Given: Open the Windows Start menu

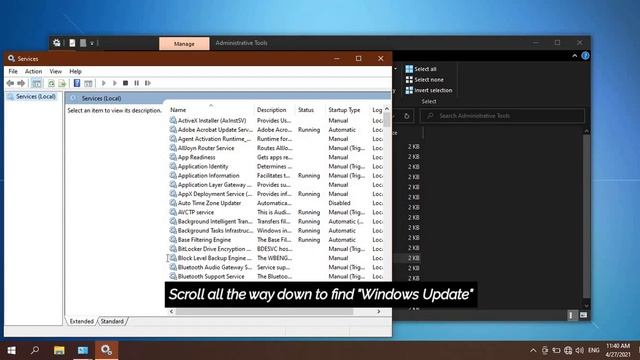Looking at the screenshot, I should [x=11, y=350].
